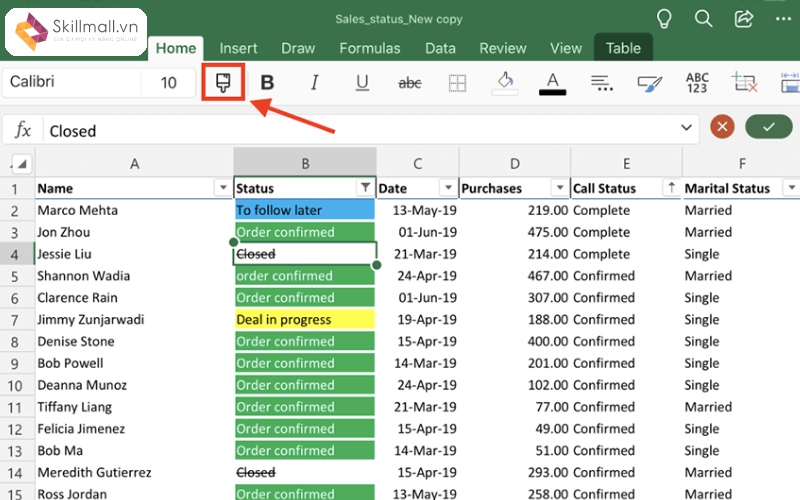The width and height of the screenshot is (800, 500).
Task: Open text alignment options
Action: (x=601, y=83)
